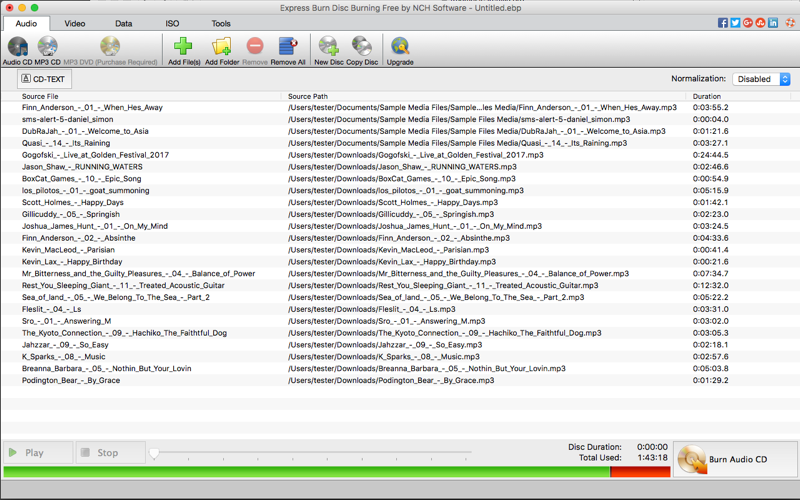Screen dimensions: 800x500
Task: Click the Upgrade icon
Action: point(400,48)
